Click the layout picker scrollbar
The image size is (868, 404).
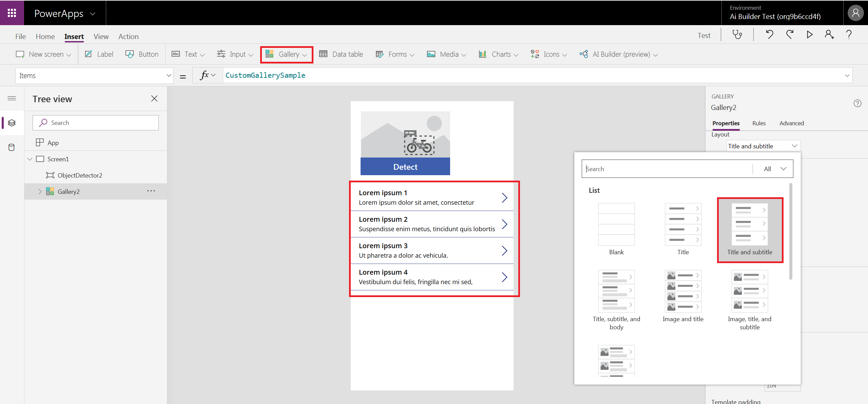(x=791, y=231)
